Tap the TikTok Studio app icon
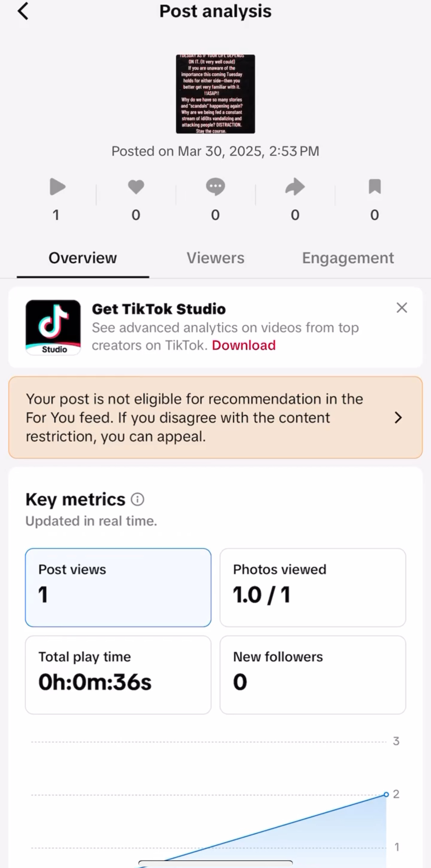The width and height of the screenshot is (431, 868). point(53,327)
